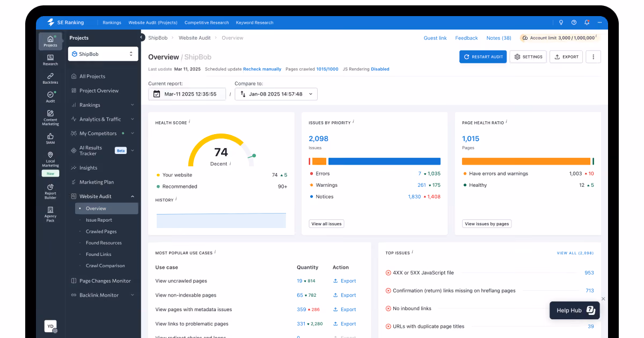The width and height of the screenshot is (644, 338).
Task: Close the Help Hub widget
Action: pos(603,299)
